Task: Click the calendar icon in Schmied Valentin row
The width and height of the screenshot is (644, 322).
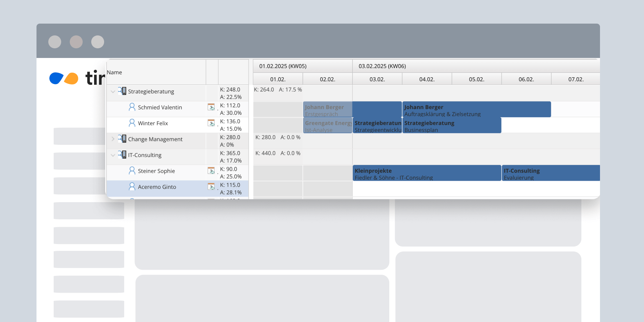Action: [211, 107]
